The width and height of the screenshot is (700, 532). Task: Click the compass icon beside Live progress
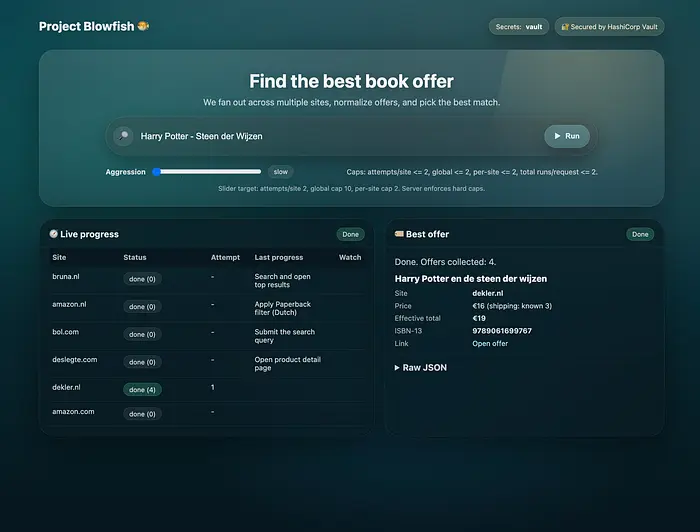coord(54,234)
